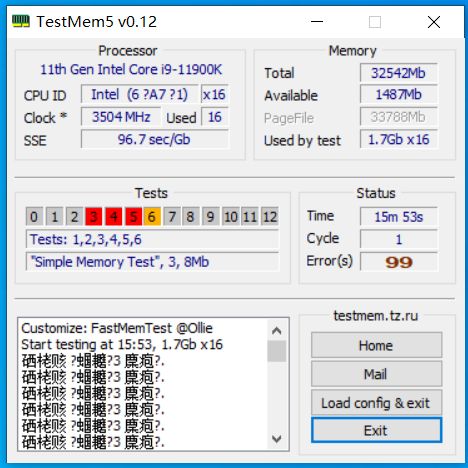Click the testmem.tz.ru group label
This screenshot has height=468, width=468.
(376, 315)
